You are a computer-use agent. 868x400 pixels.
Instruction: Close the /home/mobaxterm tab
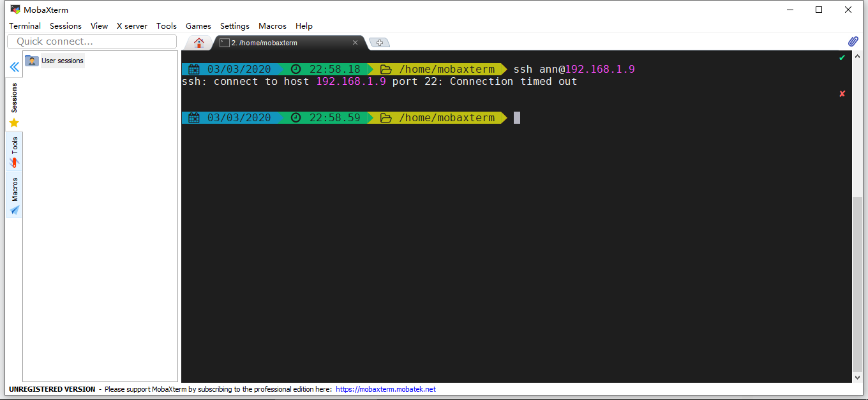coord(355,43)
